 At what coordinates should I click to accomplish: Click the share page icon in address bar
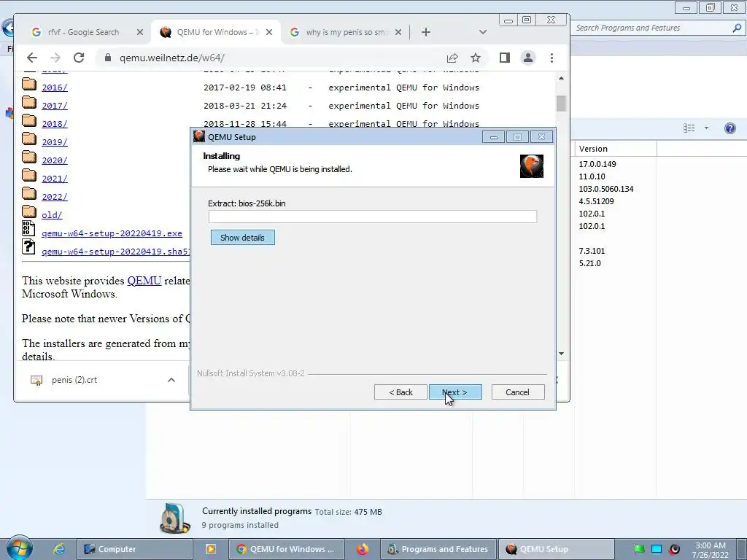452,58
